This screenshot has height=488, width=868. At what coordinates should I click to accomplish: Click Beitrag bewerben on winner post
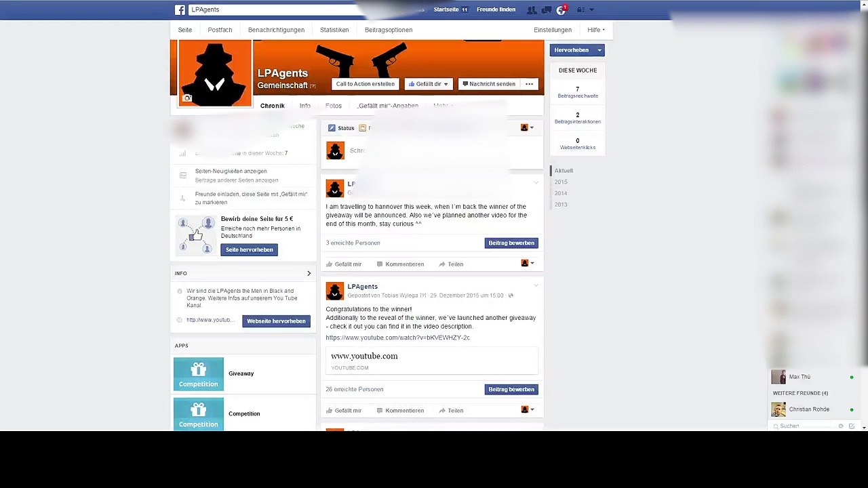pos(511,389)
